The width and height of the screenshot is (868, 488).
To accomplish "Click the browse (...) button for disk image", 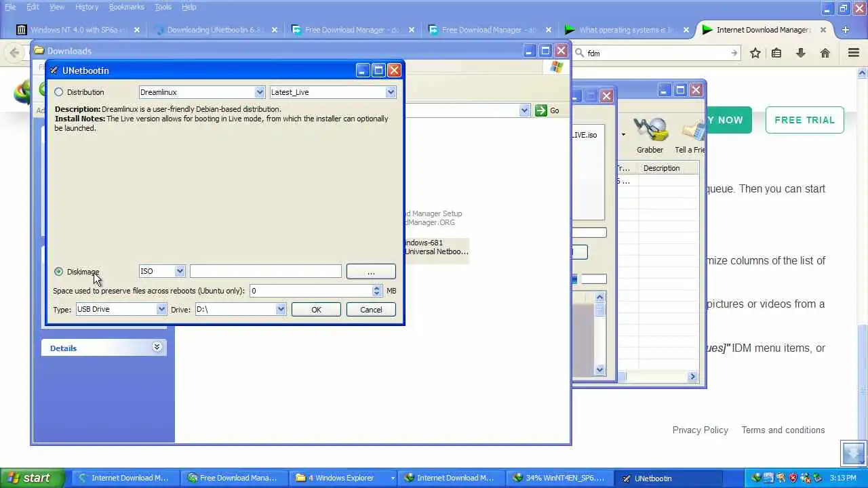I will (371, 272).
